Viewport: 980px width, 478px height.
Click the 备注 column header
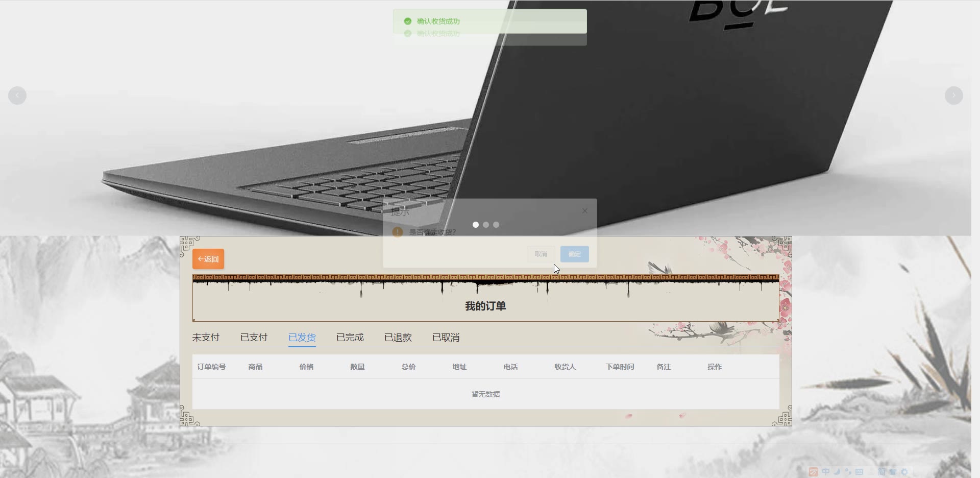[664, 367]
